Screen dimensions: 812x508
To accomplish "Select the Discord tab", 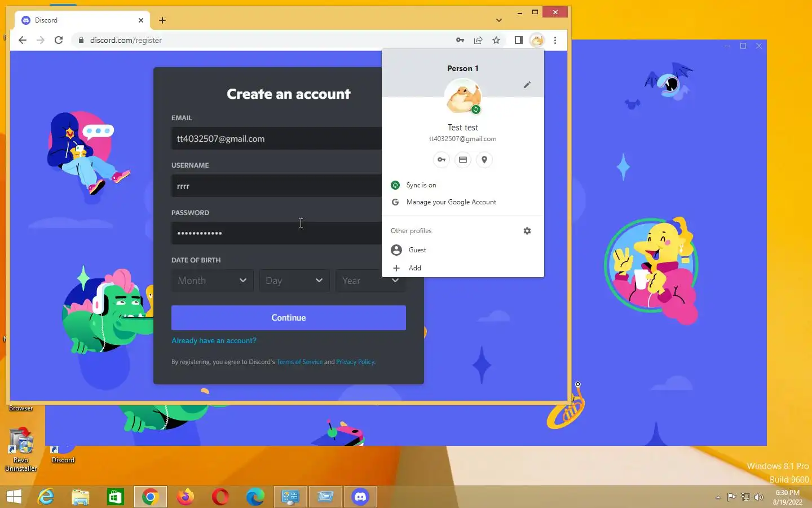I will [82, 20].
